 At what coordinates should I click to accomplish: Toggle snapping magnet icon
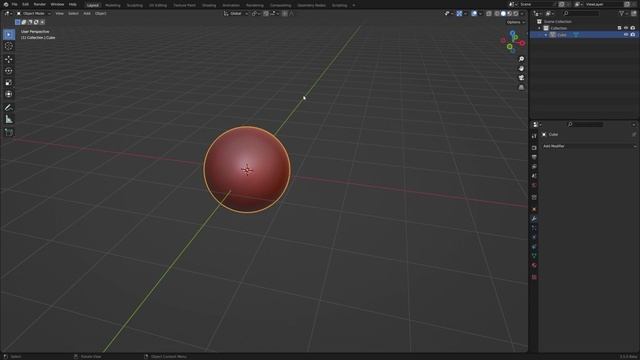[266, 13]
